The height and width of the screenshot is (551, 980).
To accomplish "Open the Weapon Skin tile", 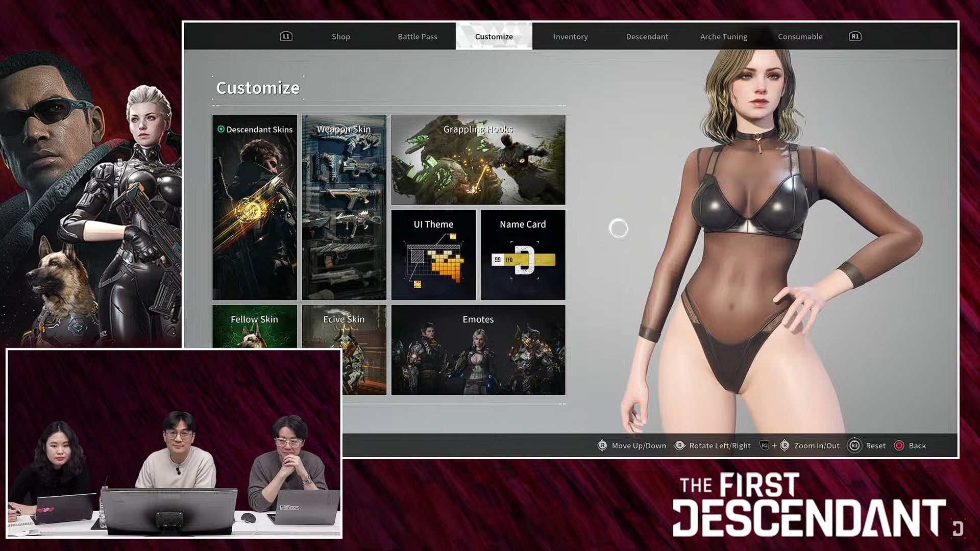I will [x=344, y=207].
